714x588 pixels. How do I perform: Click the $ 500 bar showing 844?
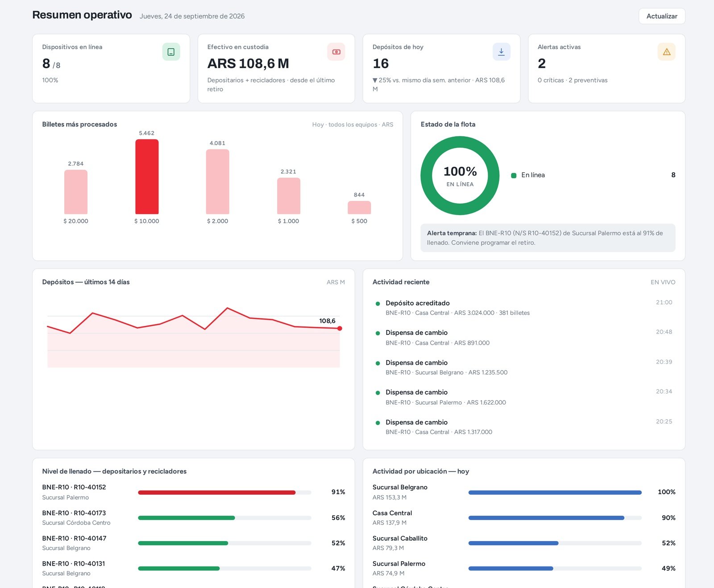coord(359,208)
